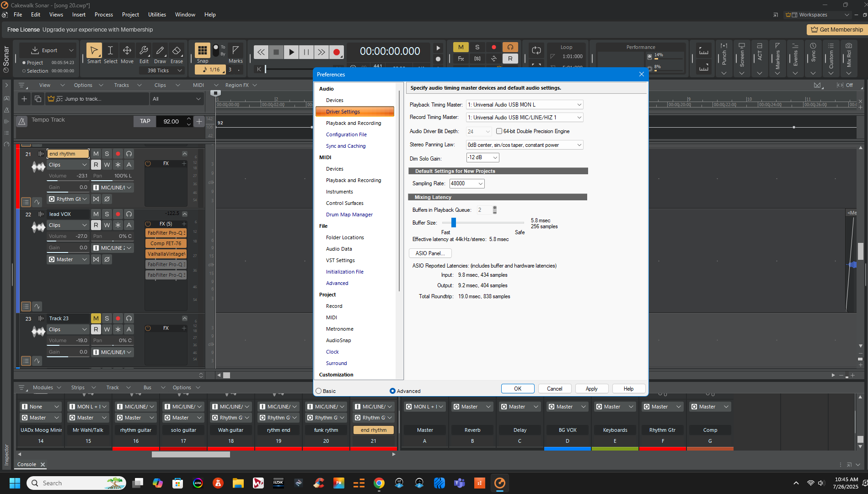The image size is (868, 494).
Task: Expand the Sampling Rate combo box
Action: [467, 183]
